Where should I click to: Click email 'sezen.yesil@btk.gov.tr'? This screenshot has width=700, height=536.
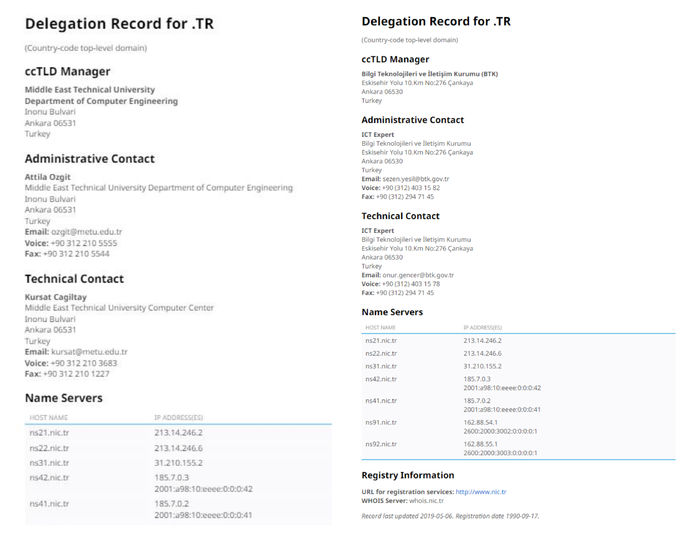pyautogui.click(x=416, y=179)
